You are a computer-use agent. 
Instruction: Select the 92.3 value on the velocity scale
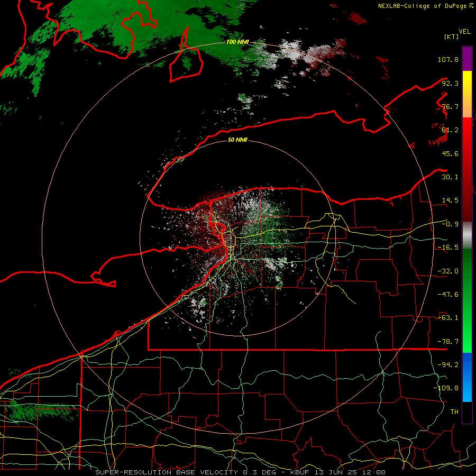450,83
